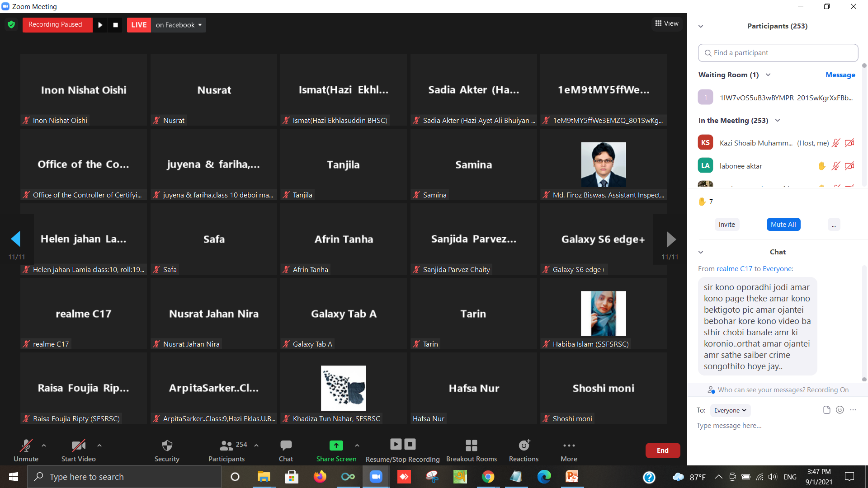Open the More options menu
The width and height of the screenshot is (868, 488).
coord(569,450)
